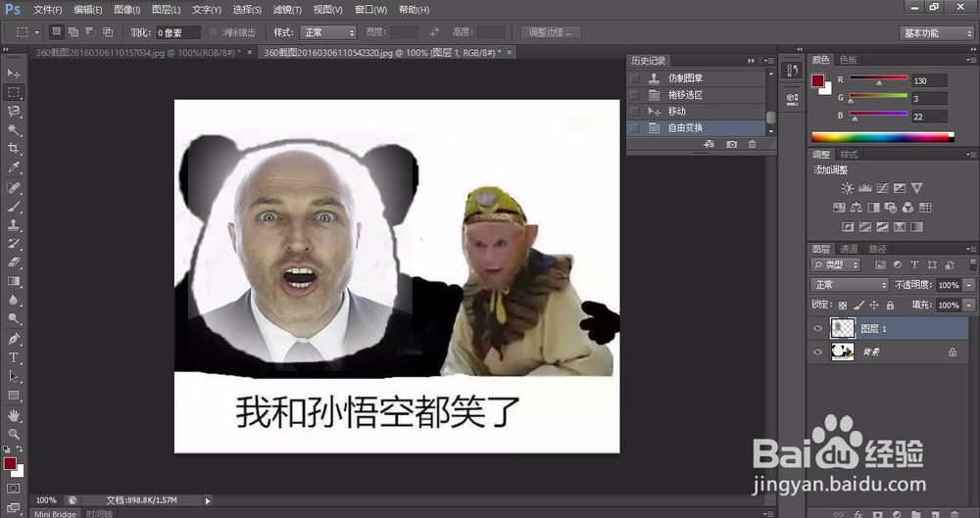The width and height of the screenshot is (980, 518).
Task: Set history brush source at 拖移选区
Action: 635,95
